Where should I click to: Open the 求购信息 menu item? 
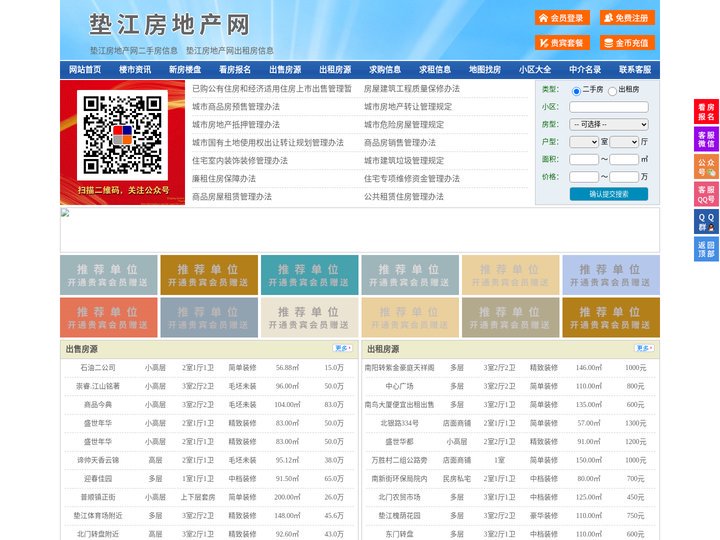(x=385, y=70)
